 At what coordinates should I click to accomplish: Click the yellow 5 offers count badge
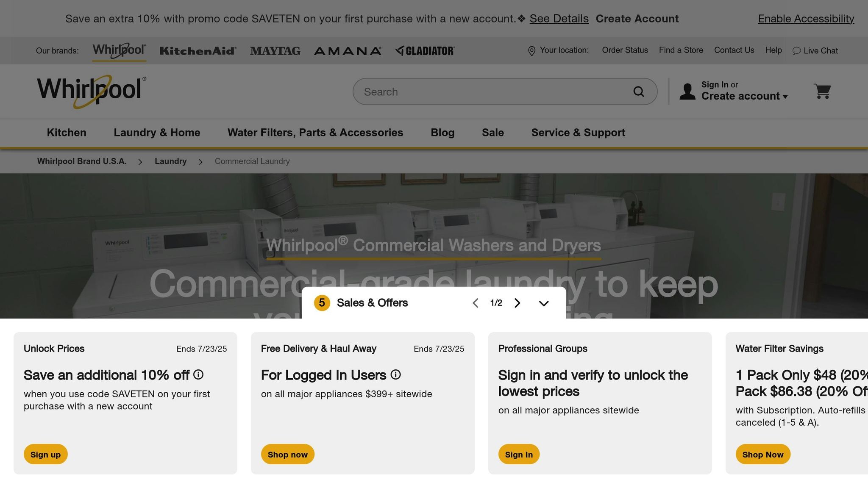pyautogui.click(x=322, y=303)
